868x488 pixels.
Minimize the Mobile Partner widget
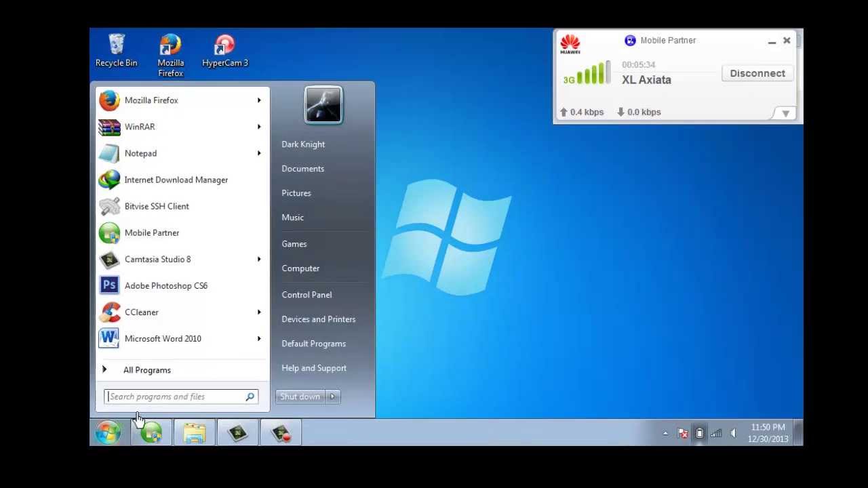coord(772,42)
